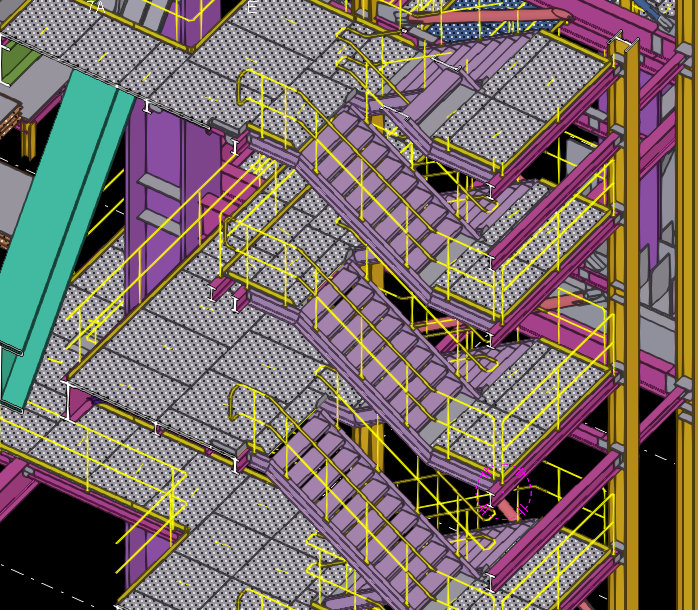Select the magenta dashed circle marker

tap(503, 490)
